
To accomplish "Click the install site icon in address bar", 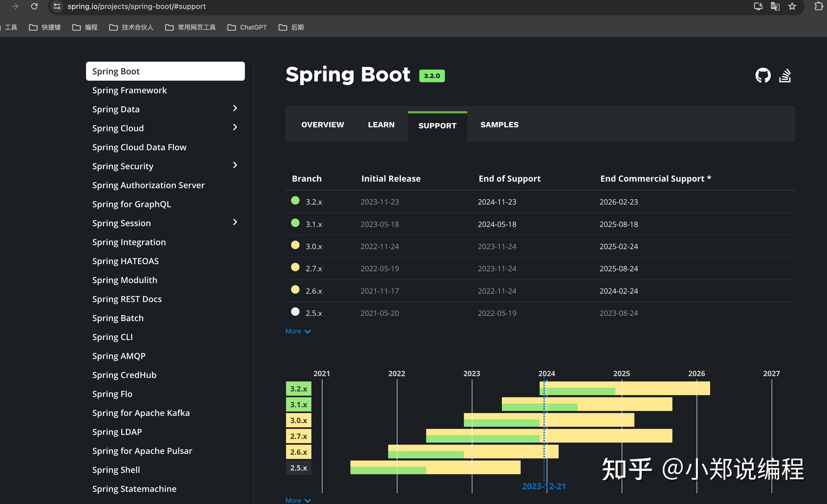I will pos(758,6).
